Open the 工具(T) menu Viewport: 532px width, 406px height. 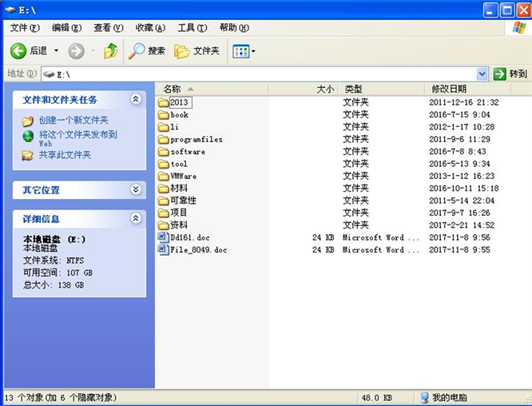pyautogui.click(x=192, y=27)
